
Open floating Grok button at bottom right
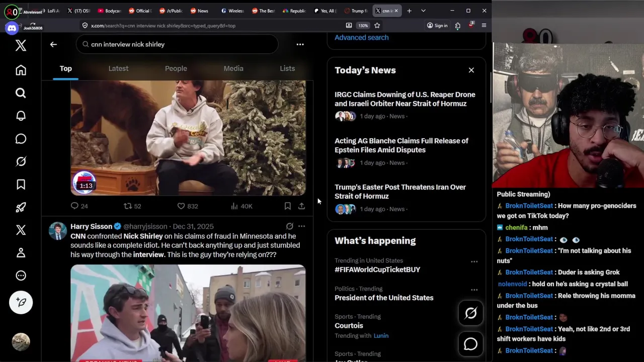tap(470, 313)
